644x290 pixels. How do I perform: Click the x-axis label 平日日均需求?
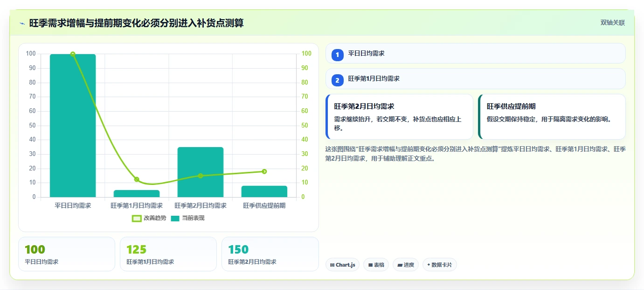tap(73, 205)
